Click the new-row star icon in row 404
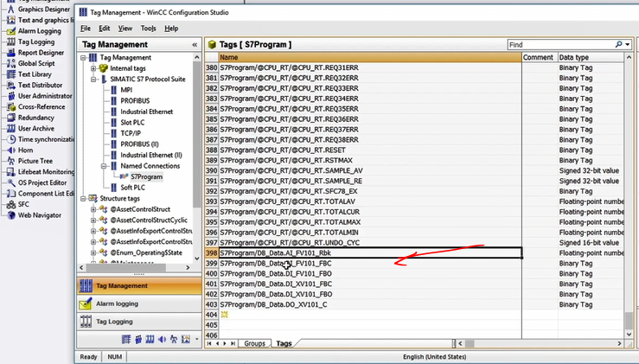The height and width of the screenshot is (364, 639). coord(224,315)
